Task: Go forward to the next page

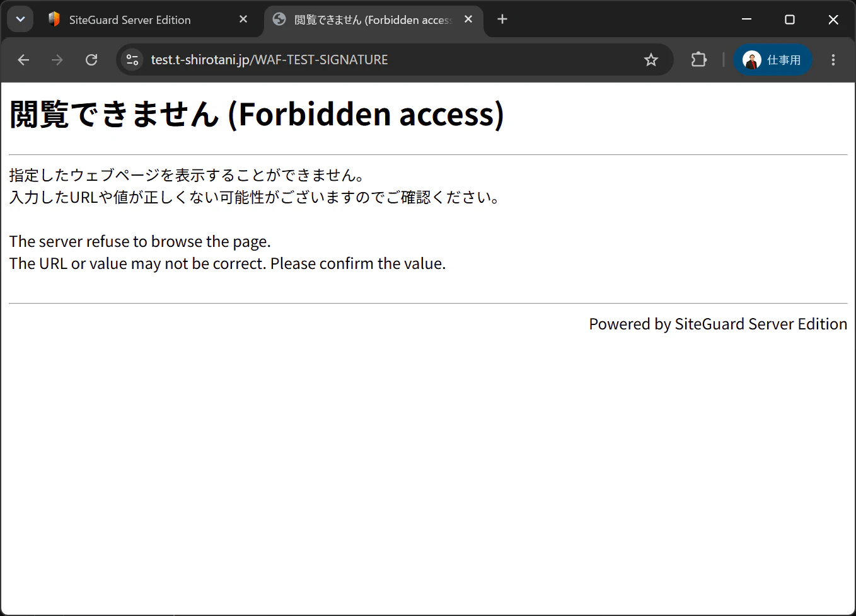Action: 57,60
